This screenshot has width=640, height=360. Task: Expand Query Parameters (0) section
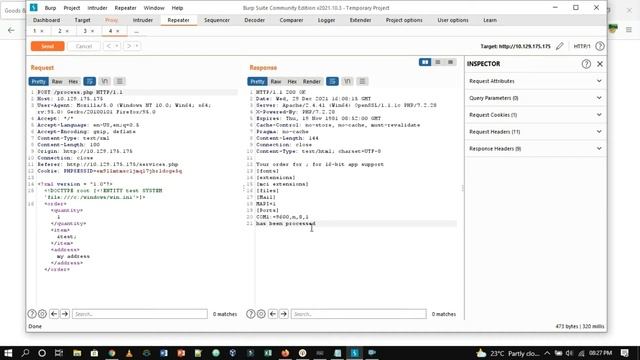click(x=535, y=98)
